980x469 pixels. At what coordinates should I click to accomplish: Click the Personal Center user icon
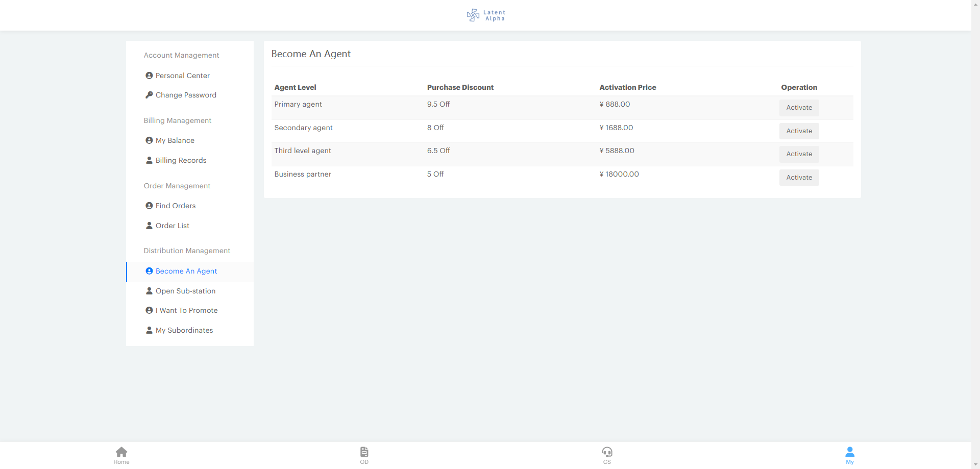149,76
